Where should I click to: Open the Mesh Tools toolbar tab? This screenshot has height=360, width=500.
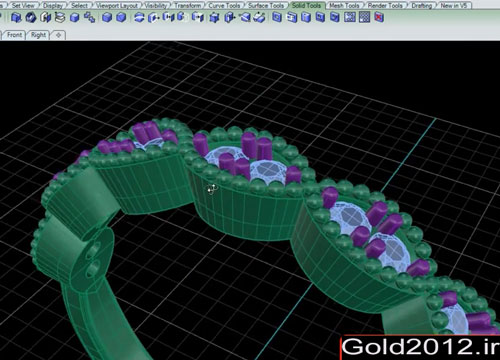(344, 5)
